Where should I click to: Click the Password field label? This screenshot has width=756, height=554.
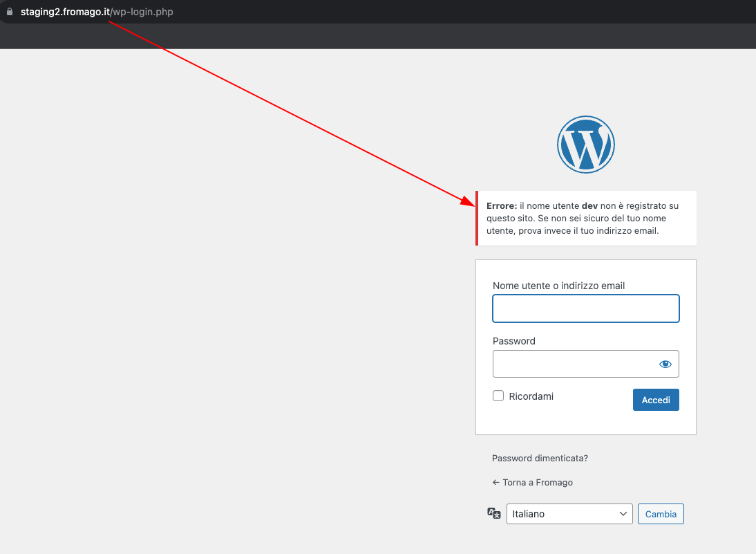[514, 341]
